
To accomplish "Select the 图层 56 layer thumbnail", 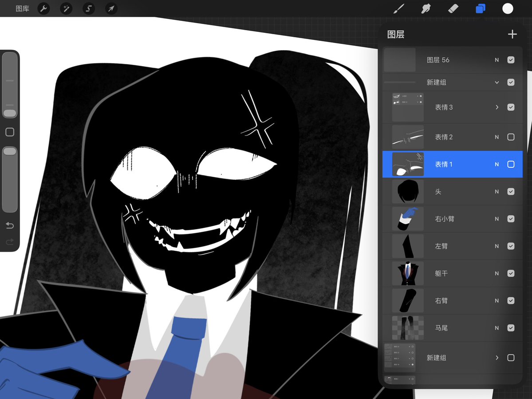I will click(400, 60).
